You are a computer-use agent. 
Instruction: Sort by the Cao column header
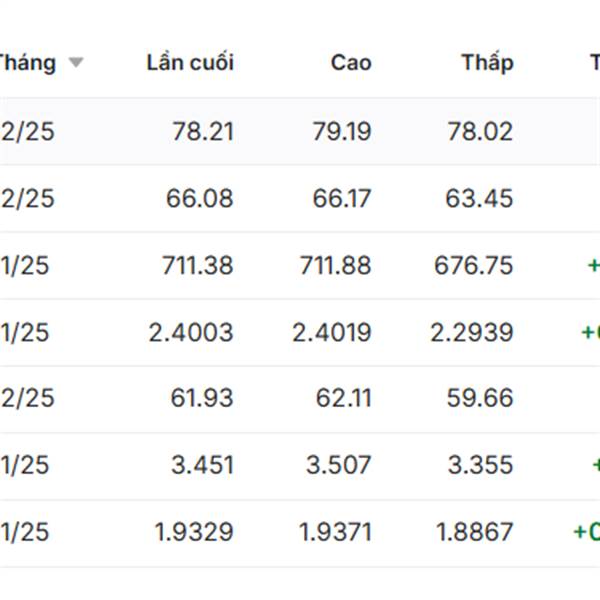[x=351, y=63]
